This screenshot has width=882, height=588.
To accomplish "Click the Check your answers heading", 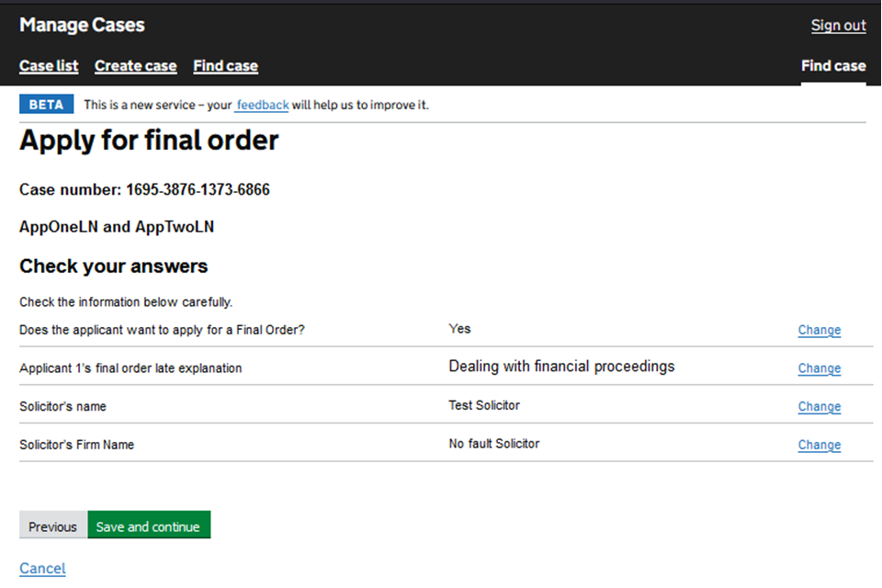I will [x=113, y=266].
